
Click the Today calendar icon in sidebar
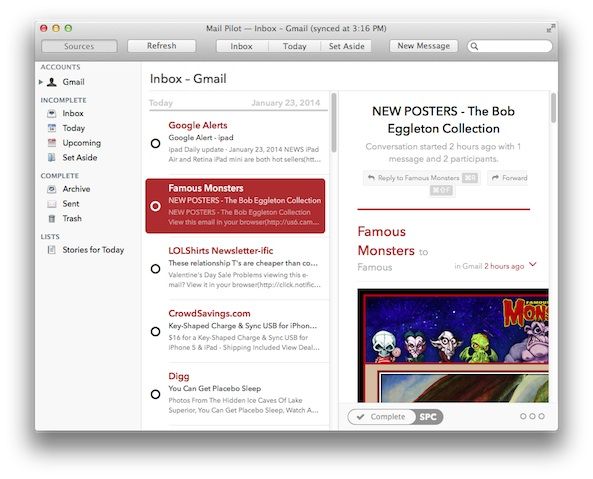tap(52, 128)
